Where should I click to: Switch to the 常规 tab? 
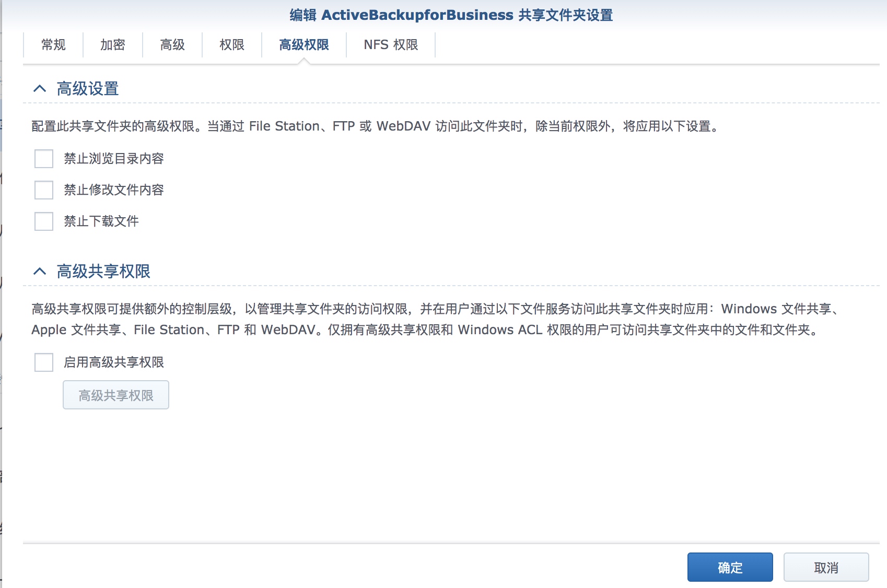click(53, 45)
